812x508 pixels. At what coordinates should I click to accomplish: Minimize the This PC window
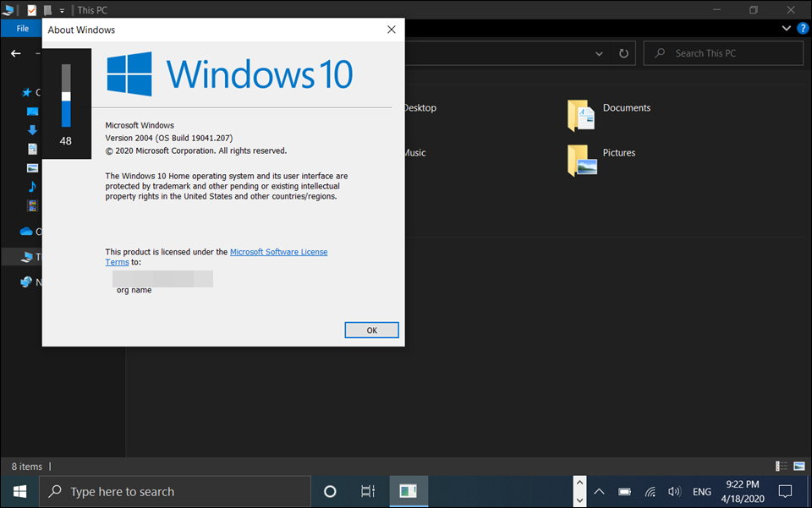tap(716, 10)
